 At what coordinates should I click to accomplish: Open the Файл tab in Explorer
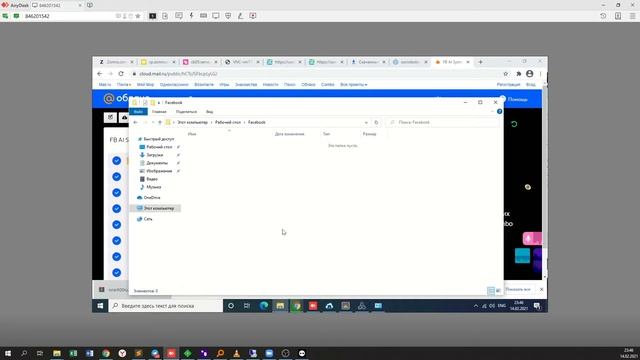pos(138,111)
